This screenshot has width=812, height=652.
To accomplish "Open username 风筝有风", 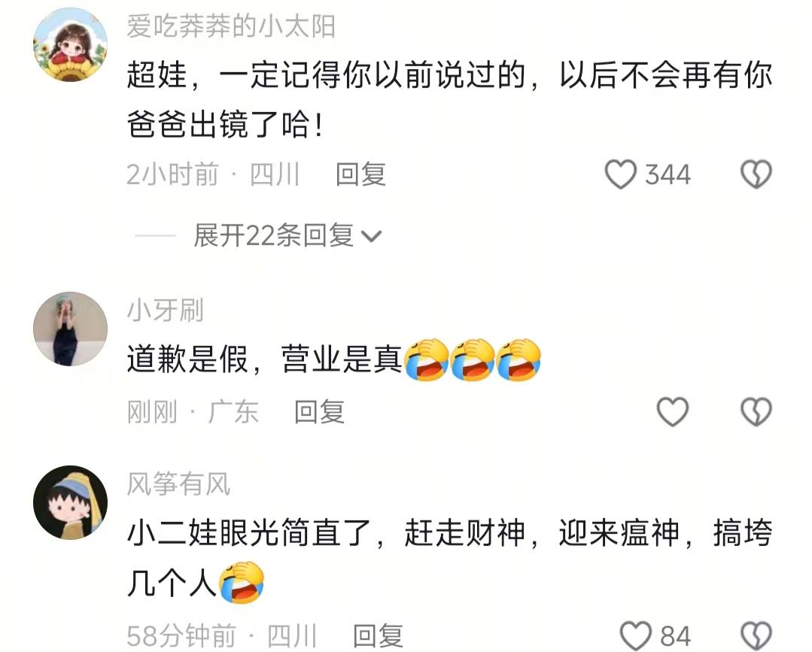I will 178,484.
